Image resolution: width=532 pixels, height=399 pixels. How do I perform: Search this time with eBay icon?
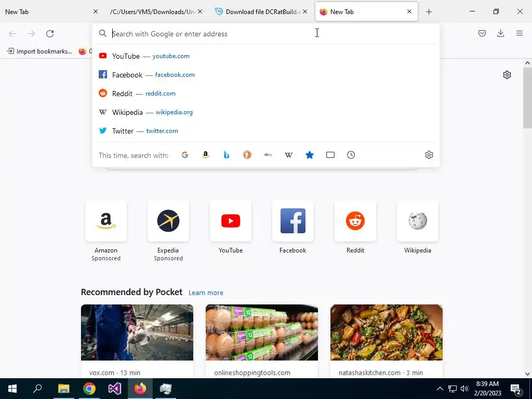[x=268, y=155]
